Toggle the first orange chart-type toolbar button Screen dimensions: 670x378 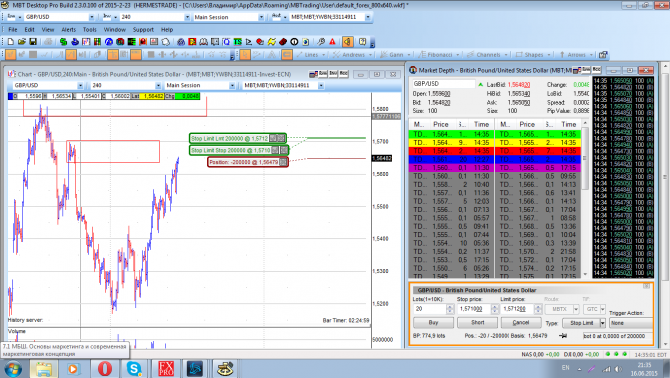(11, 55)
